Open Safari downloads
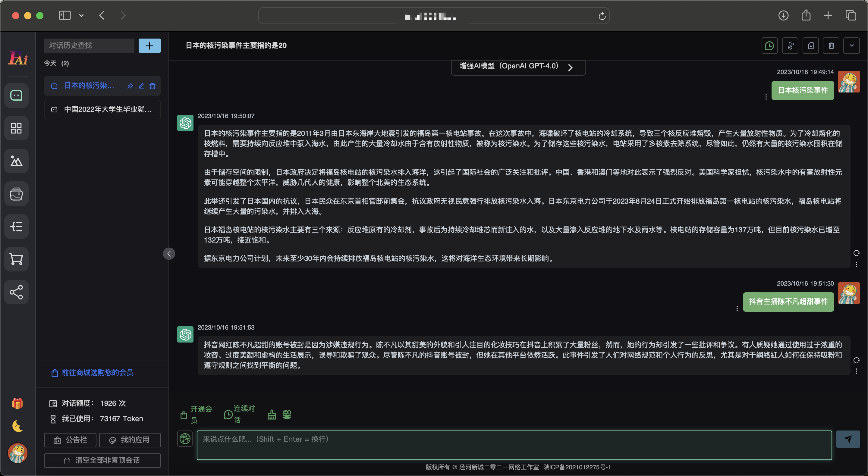The width and height of the screenshot is (868, 476). pyautogui.click(x=783, y=15)
